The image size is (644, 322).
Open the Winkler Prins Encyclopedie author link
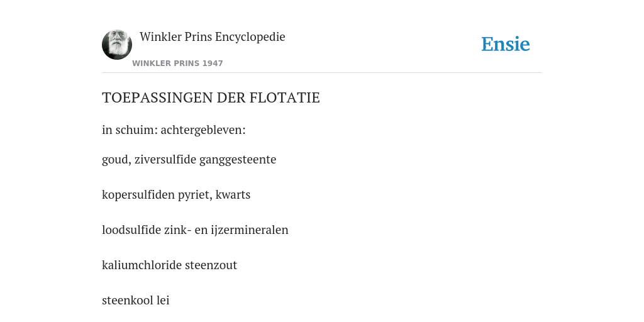coord(213,36)
